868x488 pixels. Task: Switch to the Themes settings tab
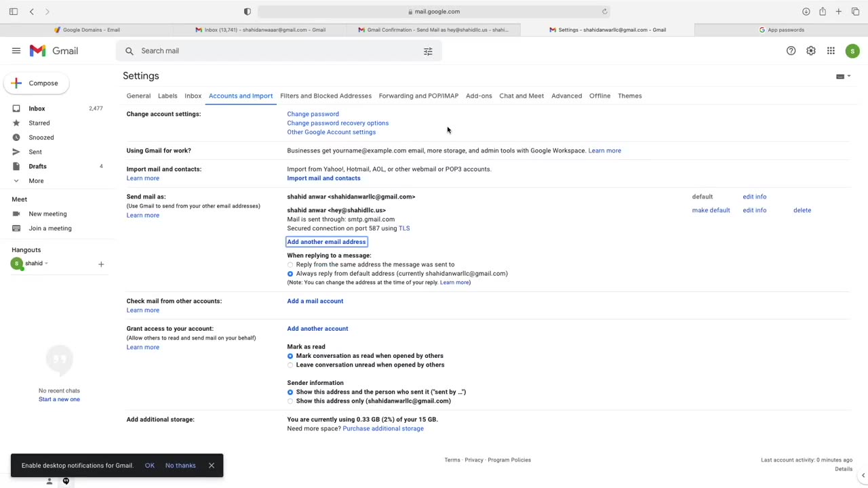click(629, 96)
